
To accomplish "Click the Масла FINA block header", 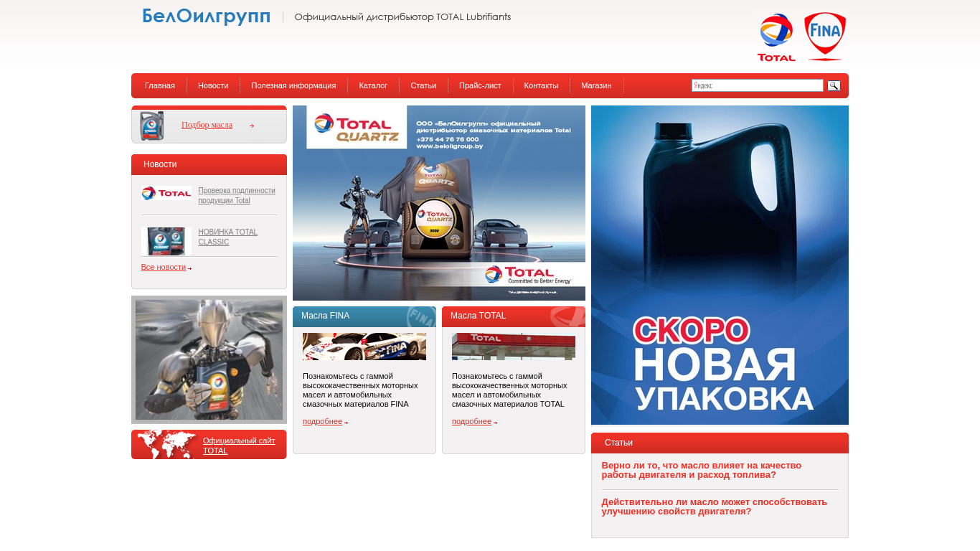I will point(364,316).
